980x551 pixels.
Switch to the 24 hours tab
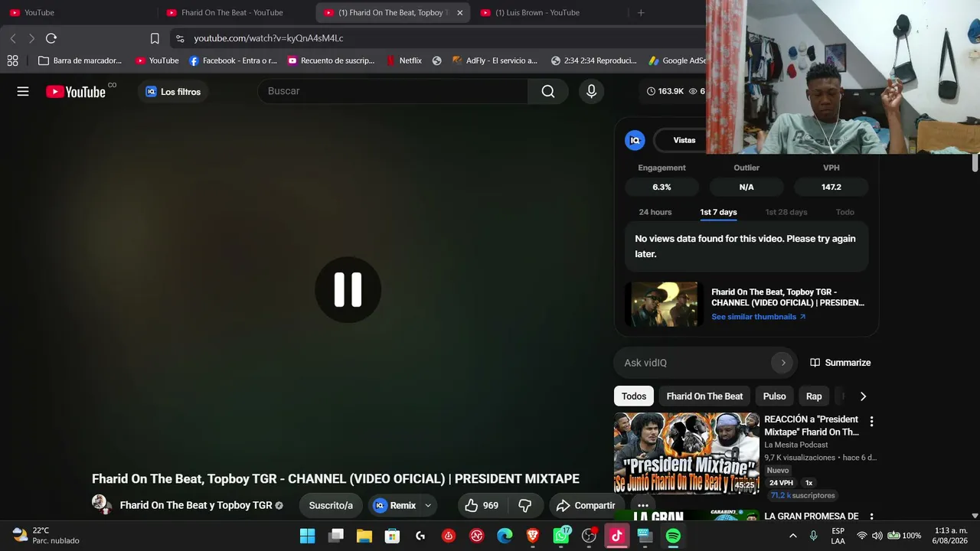click(655, 212)
